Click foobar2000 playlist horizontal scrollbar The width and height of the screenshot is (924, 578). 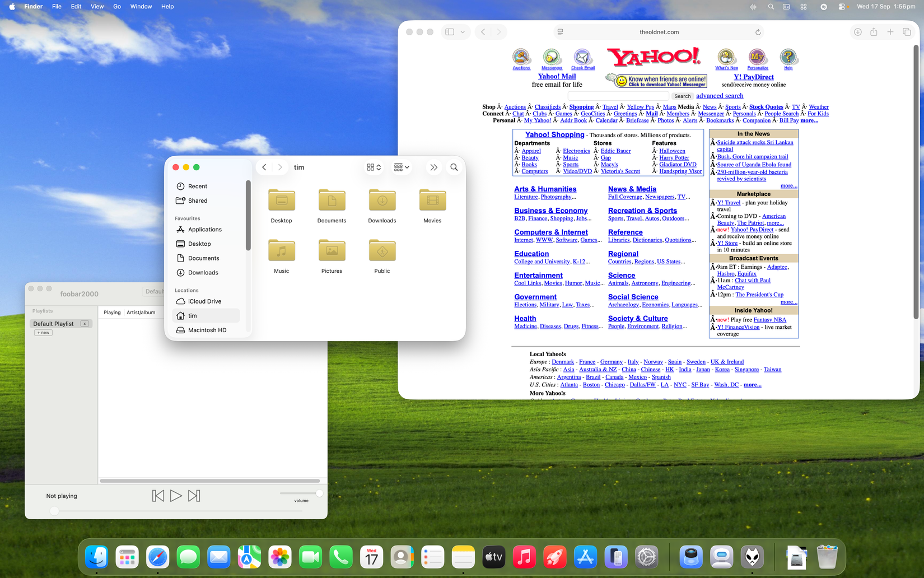pos(209,481)
